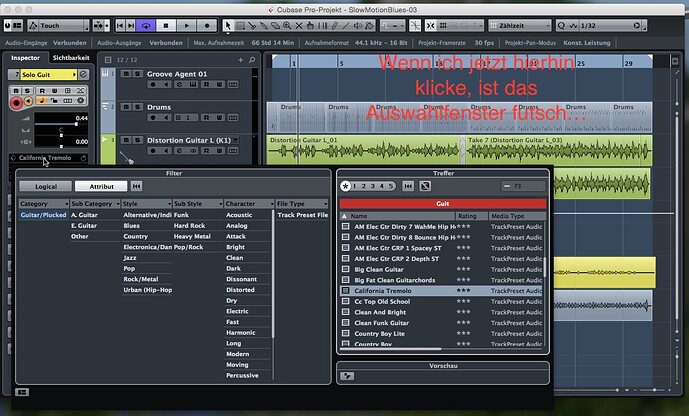Open track search magnifier icon

click(252, 60)
